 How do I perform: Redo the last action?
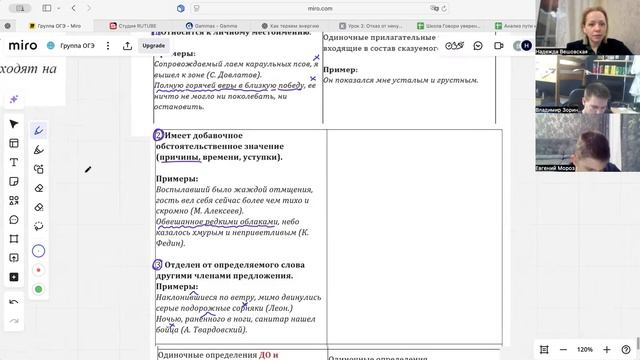coord(14,321)
